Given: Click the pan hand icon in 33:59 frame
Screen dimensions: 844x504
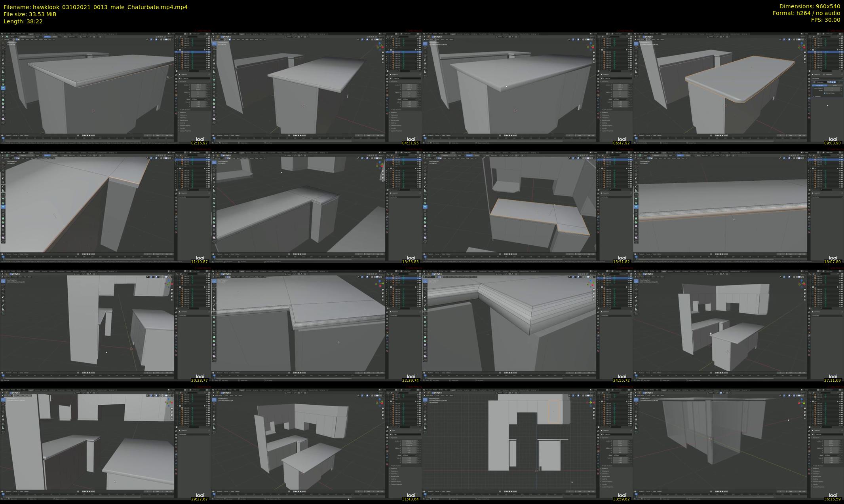Looking at the screenshot, I should point(594,412).
